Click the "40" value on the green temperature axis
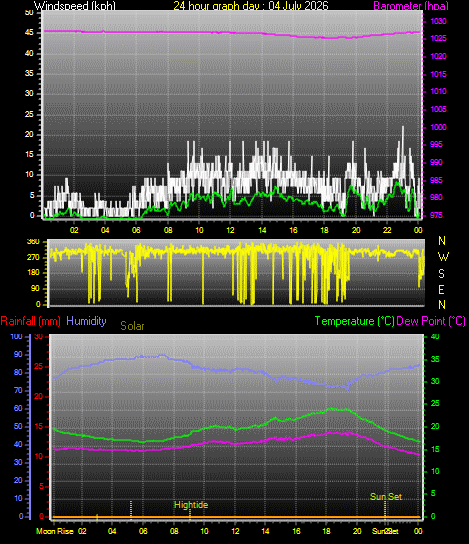 pyautogui.click(x=435, y=337)
